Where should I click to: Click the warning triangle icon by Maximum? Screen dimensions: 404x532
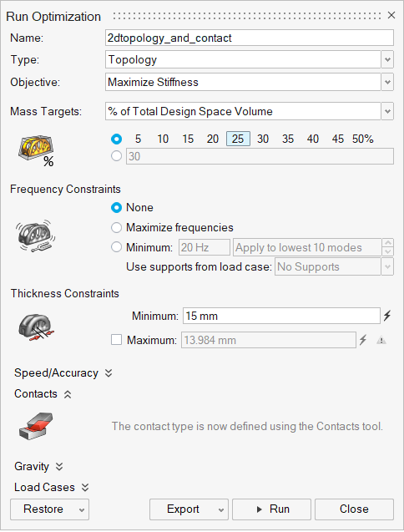pos(381,340)
